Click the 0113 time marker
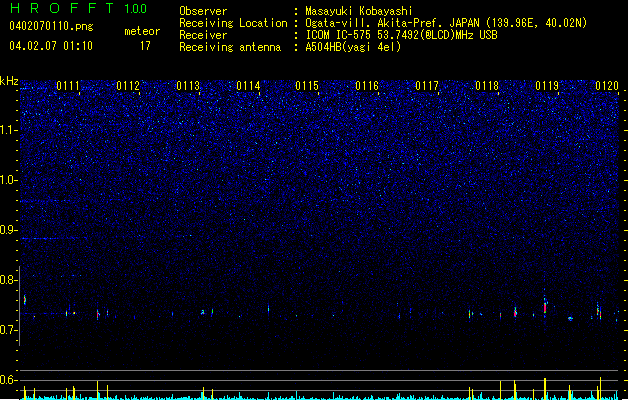629x400 pixels. [x=188, y=86]
